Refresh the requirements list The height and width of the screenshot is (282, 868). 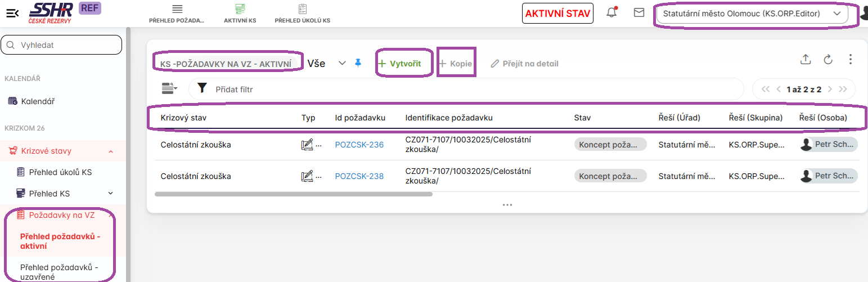tap(828, 60)
